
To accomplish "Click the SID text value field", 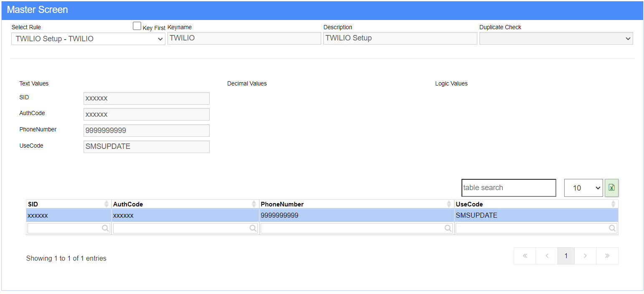I will 147,98.
